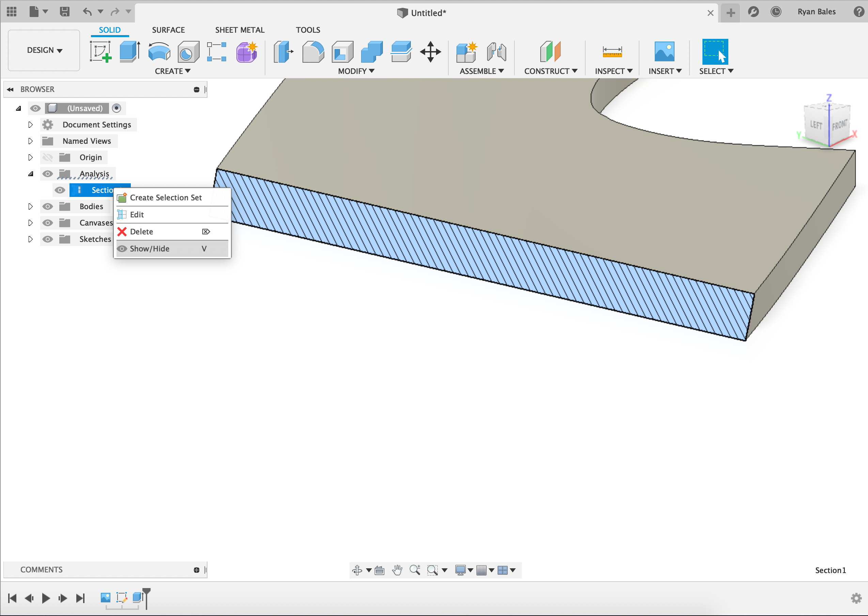Select the Revolve tool
The width and height of the screenshot is (868, 616).
coord(159,51)
